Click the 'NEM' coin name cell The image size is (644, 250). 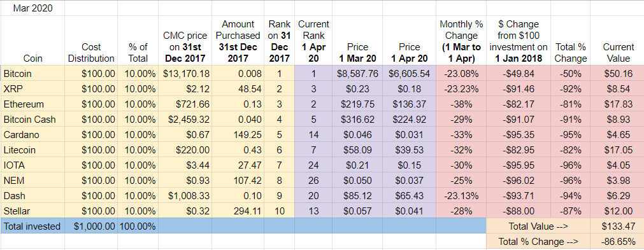pyautogui.click(x=32, y=181)
